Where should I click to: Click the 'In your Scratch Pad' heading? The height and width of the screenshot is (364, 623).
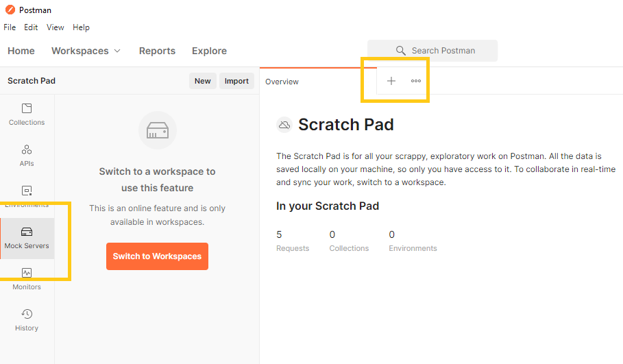[328, 206]
